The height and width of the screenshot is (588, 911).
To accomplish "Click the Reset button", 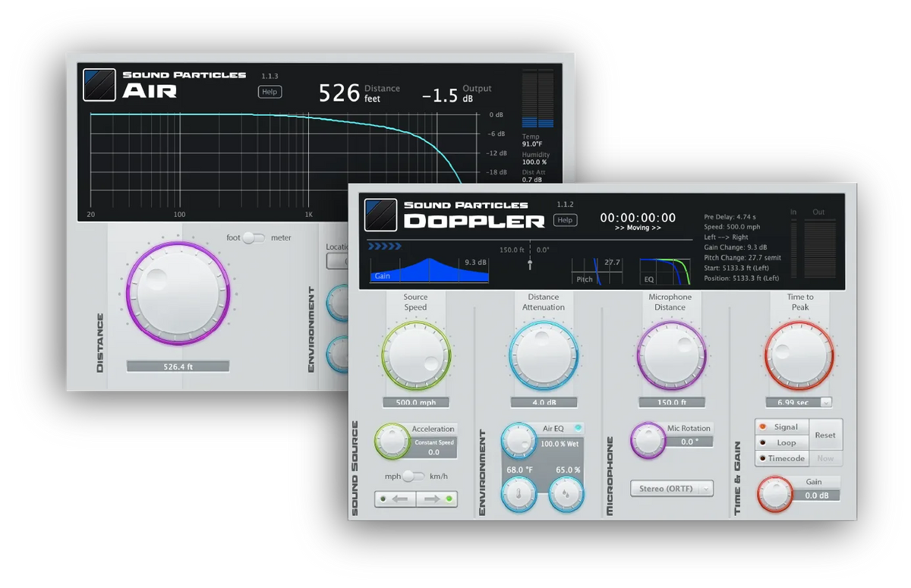I will point(825,435).
